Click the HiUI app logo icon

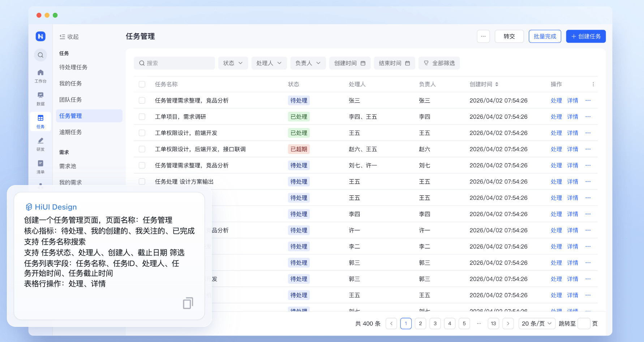(x=40, y=36)
